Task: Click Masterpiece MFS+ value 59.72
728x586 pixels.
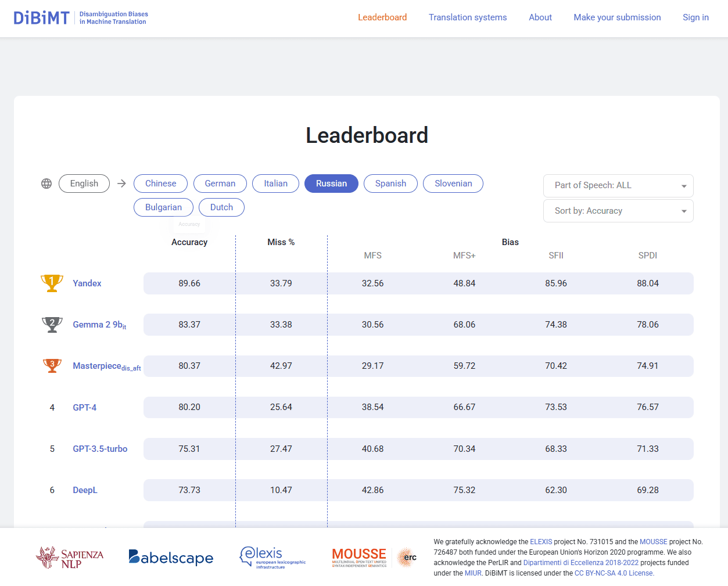Action: tap(464, 366)
